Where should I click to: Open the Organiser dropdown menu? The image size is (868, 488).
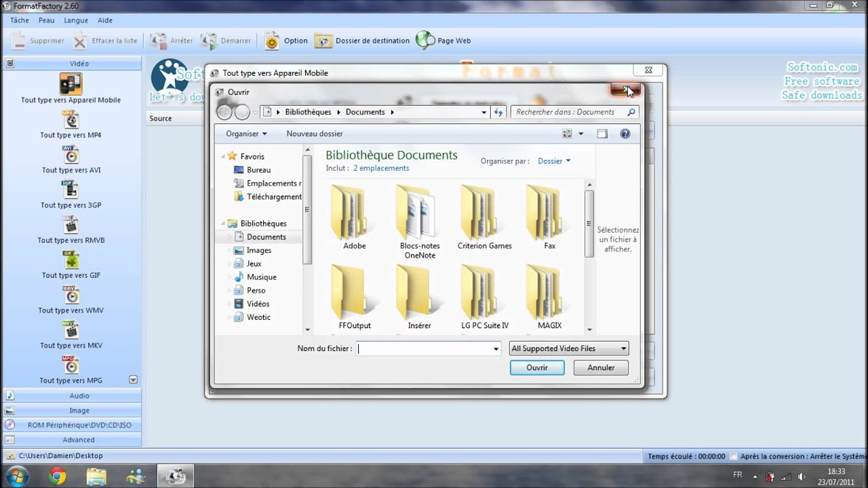pyautogui.click(x=246, y=134)
